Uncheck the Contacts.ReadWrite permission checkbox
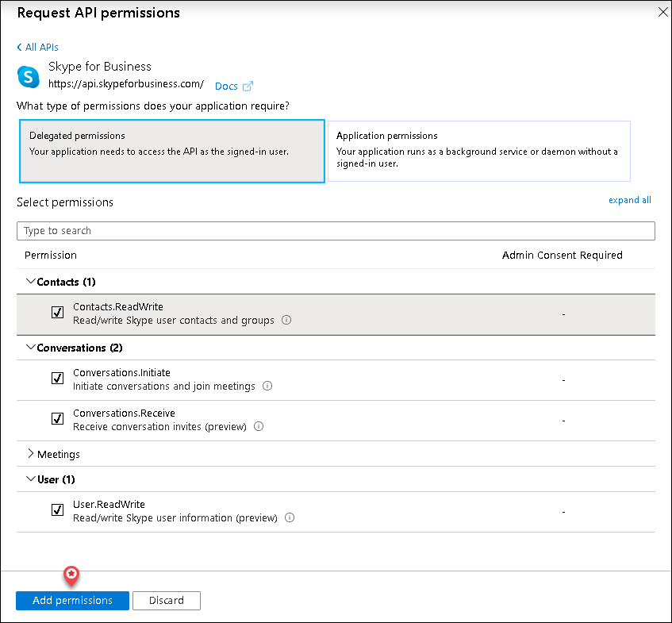Screen dimensions: 672x623 (x=57, y=313)
